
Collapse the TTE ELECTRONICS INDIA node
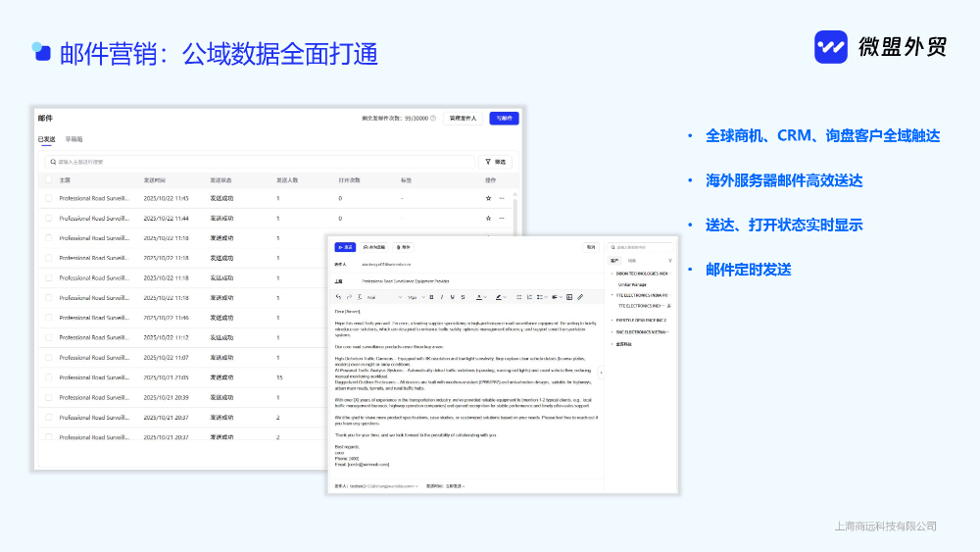pyautogui.click(x=612, y=295)
